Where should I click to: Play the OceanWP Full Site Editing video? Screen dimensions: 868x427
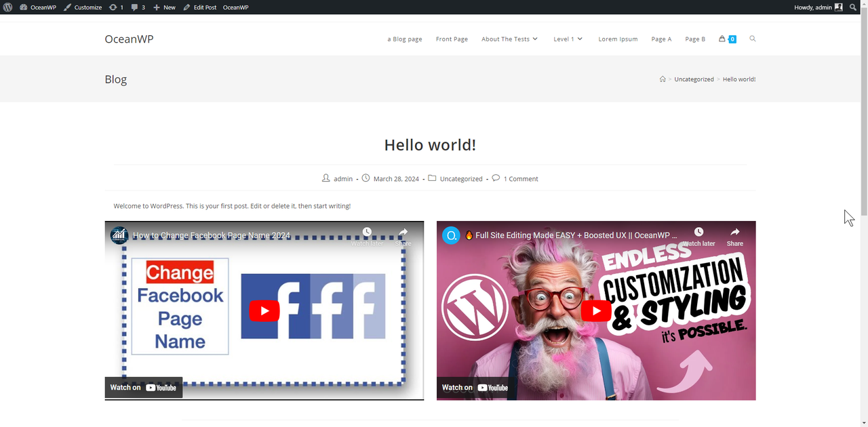coord(596,311)
